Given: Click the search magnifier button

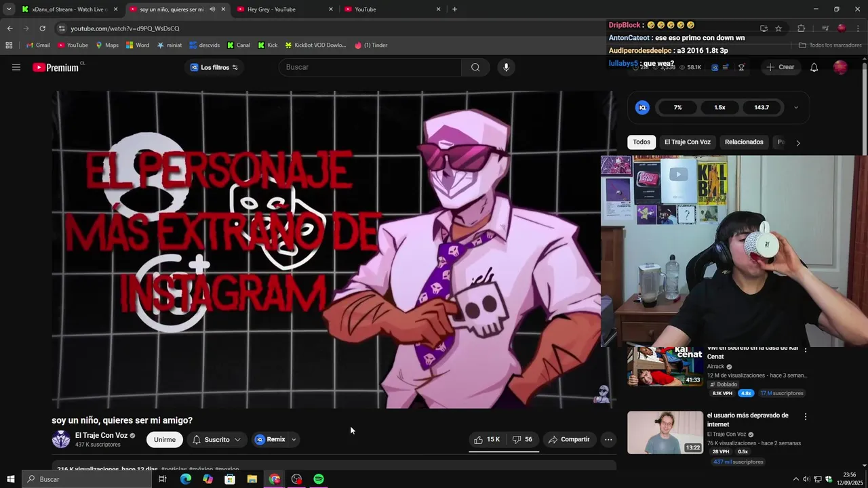Looking at the screenshot, I should tap(475, 67).
